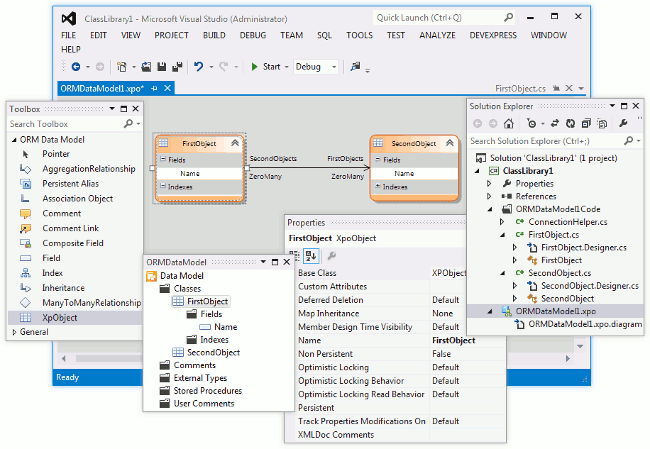Choose the Composite Field tool
Screen dimensions: 650x449
tap(73, 243)
